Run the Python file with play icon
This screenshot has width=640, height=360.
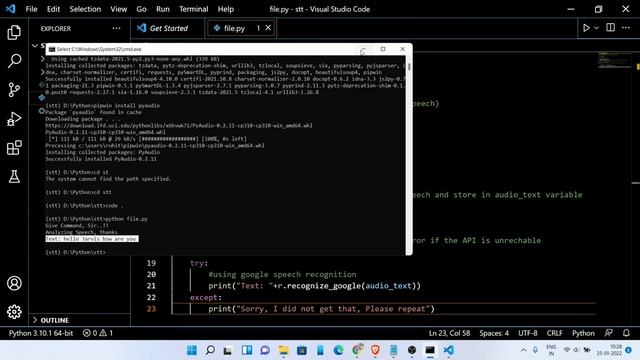coord(586,28)
